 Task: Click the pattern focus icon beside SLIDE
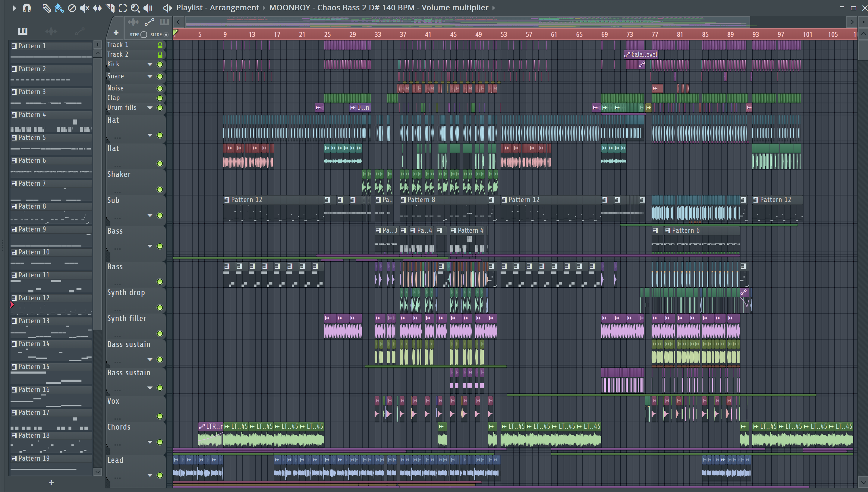click(x=164, y=23)
